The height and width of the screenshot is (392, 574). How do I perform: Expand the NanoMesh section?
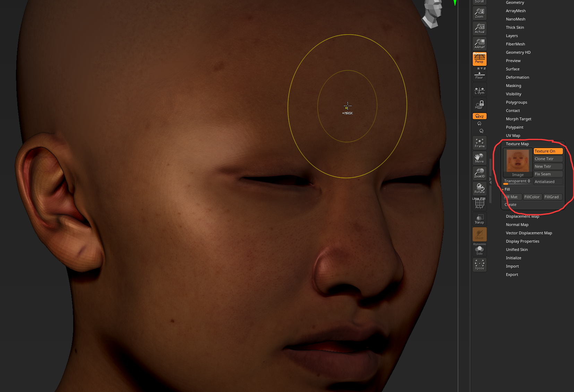coord(515,19)
